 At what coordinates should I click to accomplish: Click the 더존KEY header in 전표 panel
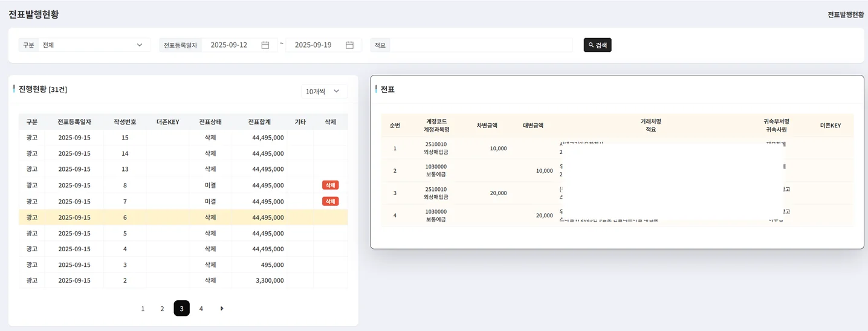coord(831,126)
